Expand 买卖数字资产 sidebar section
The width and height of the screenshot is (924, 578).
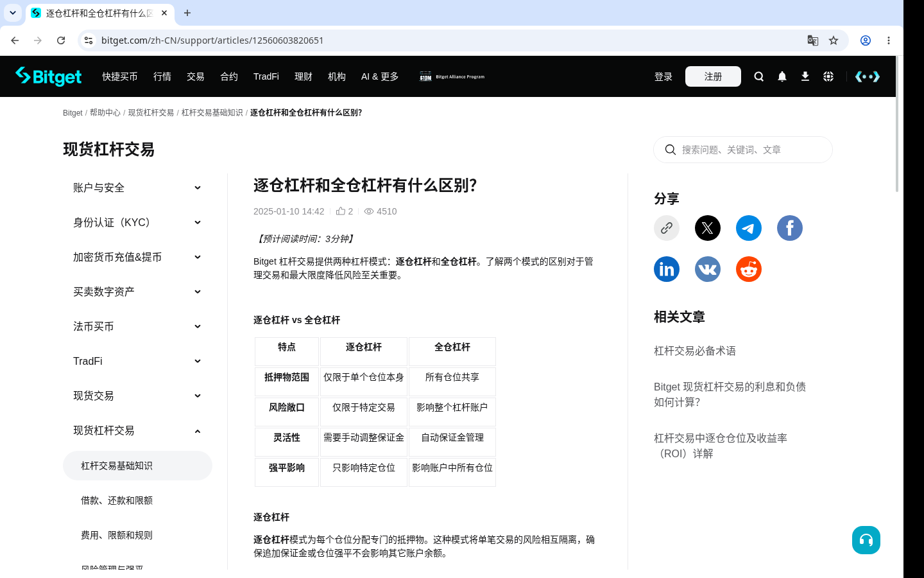pos(137,292)
